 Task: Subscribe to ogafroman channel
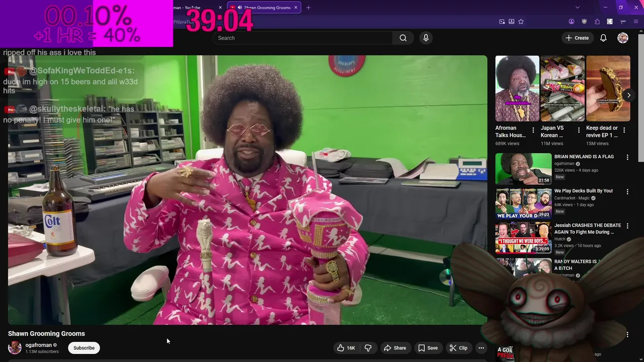click(84, 348)
